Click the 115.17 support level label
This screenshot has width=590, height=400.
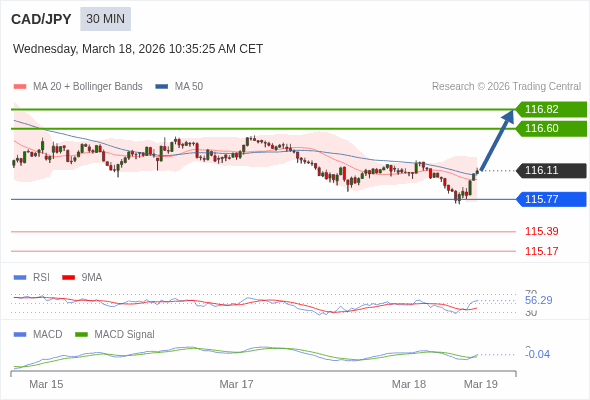coord(541,251)
